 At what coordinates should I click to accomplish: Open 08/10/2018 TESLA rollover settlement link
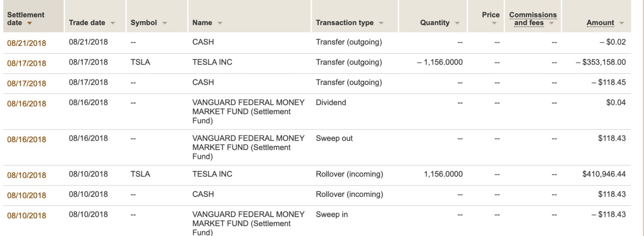[x=27, y=175]
